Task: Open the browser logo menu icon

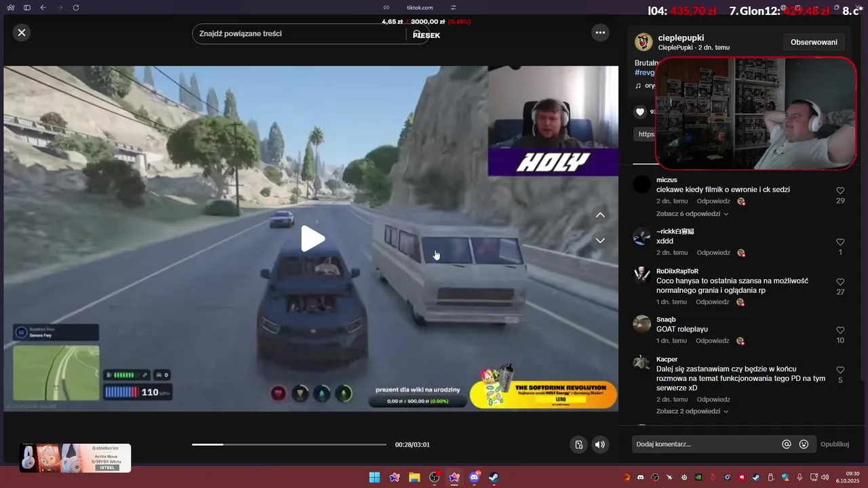Action: [10, 7]
